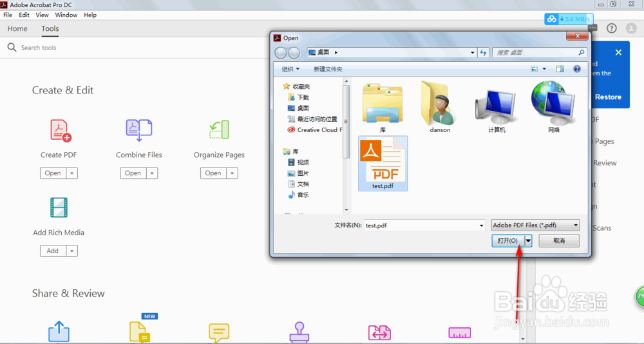The height and width of the screenshot is (344, 644).
Task: Expand the 打开(O) button split arrow
Action: [x=528, y=241]
